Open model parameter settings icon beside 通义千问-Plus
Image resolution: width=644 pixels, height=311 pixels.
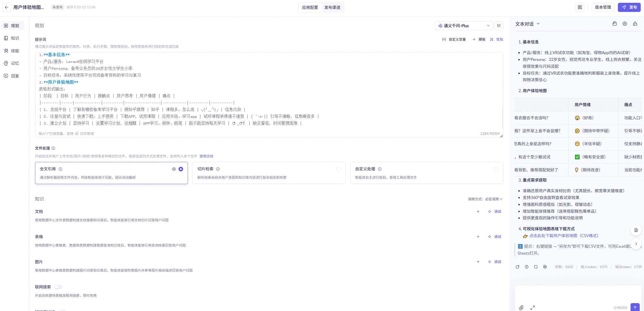coord(499,26)
